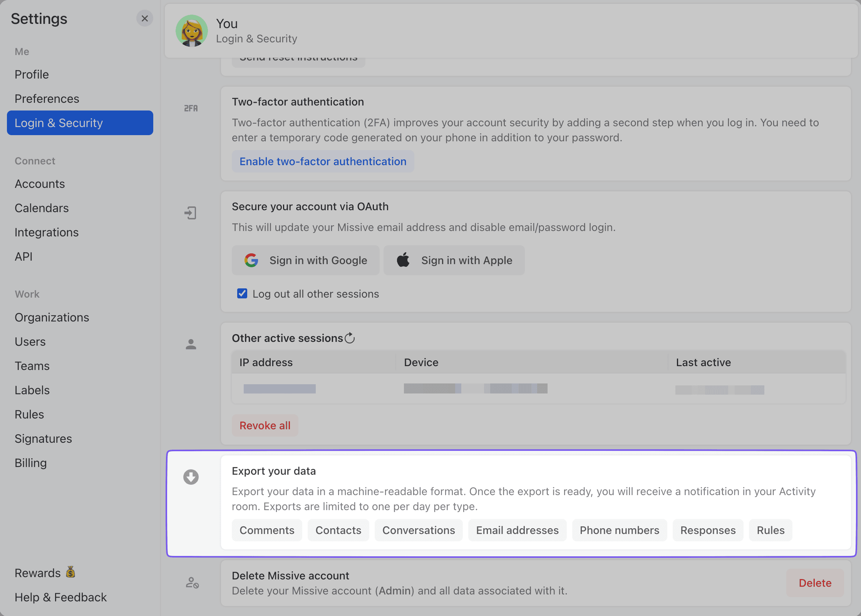Close the Settings panel
The image size is (861, 616).
145,18
